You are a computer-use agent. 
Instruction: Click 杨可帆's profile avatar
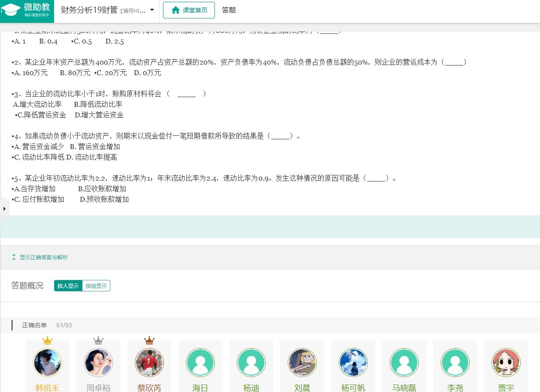[353, 363]
